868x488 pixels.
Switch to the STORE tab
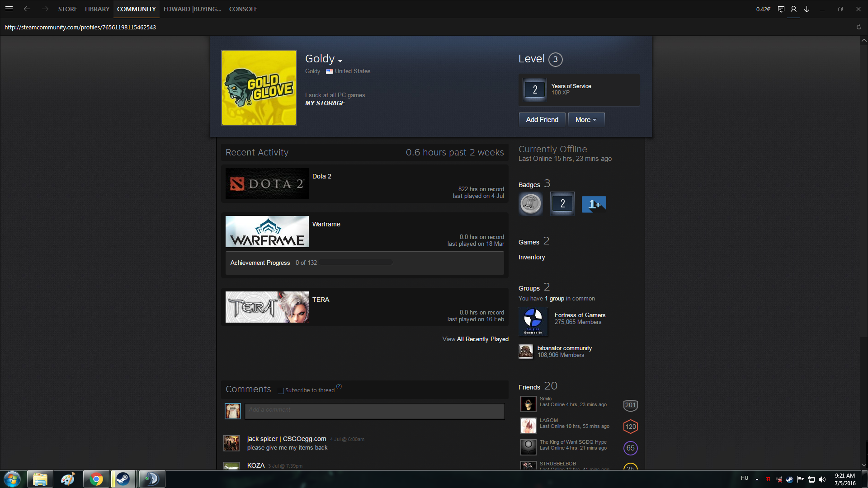point(67,9)
